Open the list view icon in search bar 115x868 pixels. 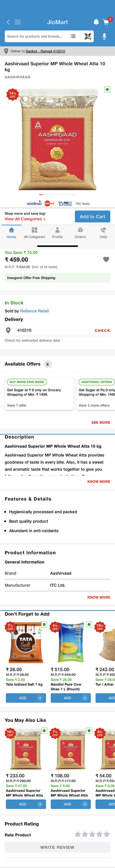(x=73, y=36)
